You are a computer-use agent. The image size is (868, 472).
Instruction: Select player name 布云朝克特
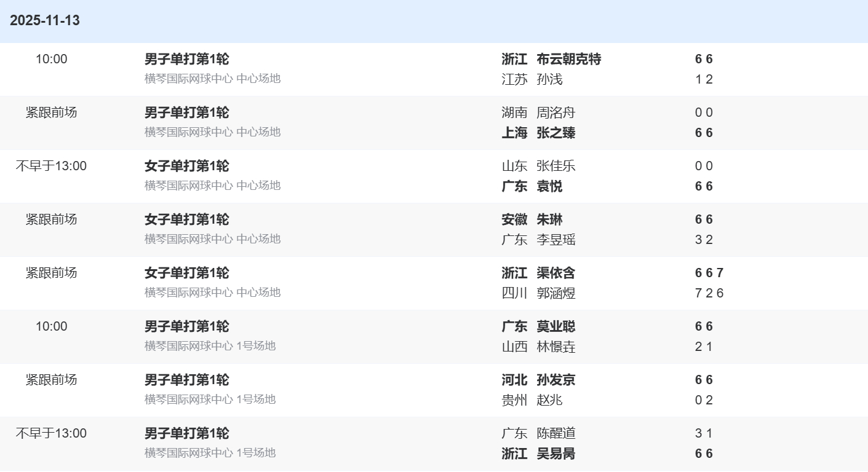[x=569, y=59]
